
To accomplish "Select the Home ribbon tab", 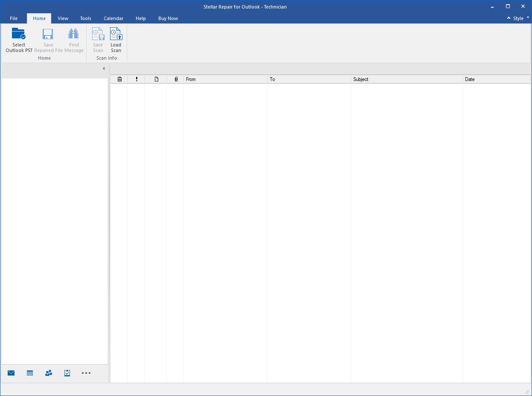I will 39,18.
